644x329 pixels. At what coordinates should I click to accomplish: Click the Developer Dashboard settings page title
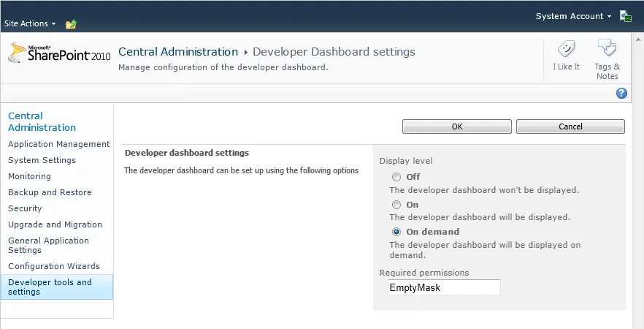334,52
